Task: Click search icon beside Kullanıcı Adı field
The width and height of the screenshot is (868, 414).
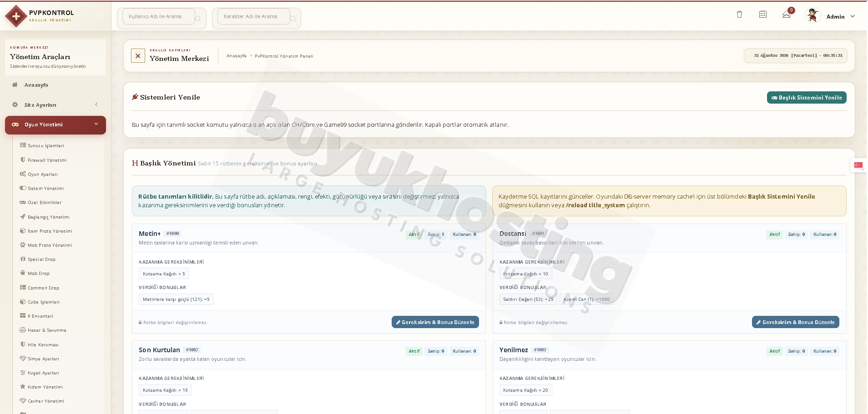Action: [x=198, y=19]
